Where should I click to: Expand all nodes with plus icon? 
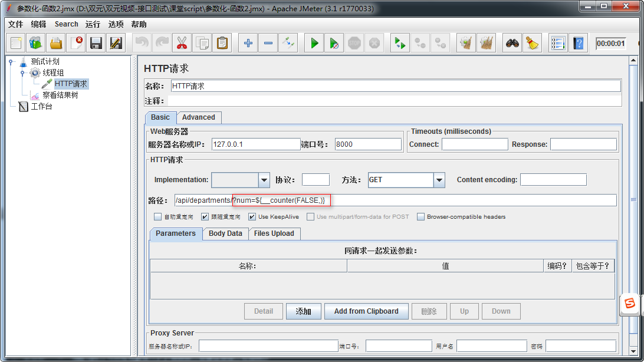[248, 43]
